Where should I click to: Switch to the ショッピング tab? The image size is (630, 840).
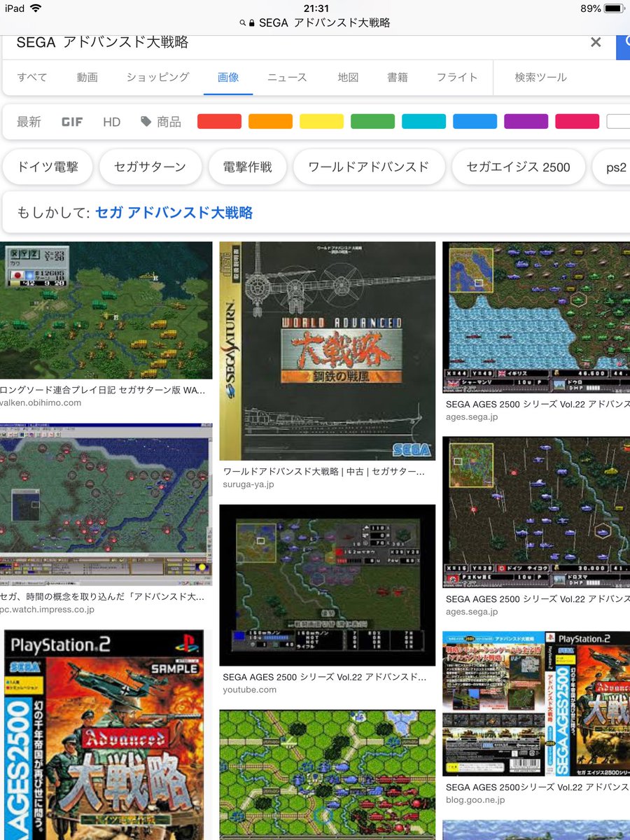click(x=157, y=77)
